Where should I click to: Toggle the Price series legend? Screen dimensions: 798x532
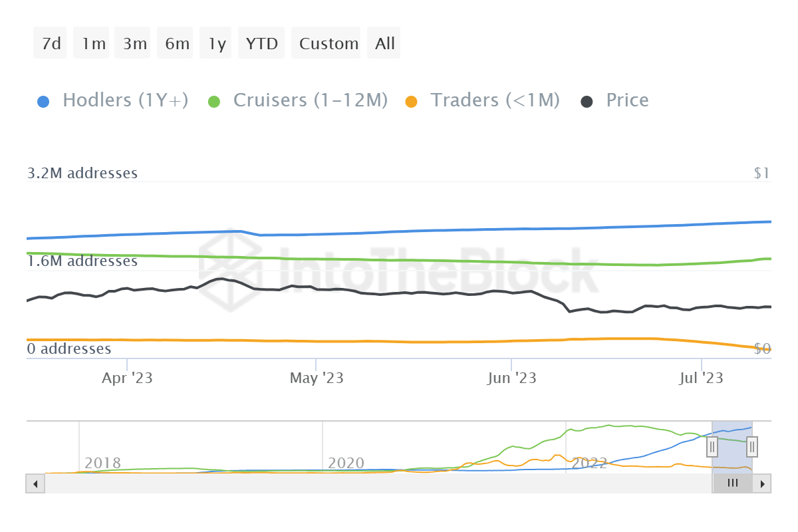[x=626, y=100]
